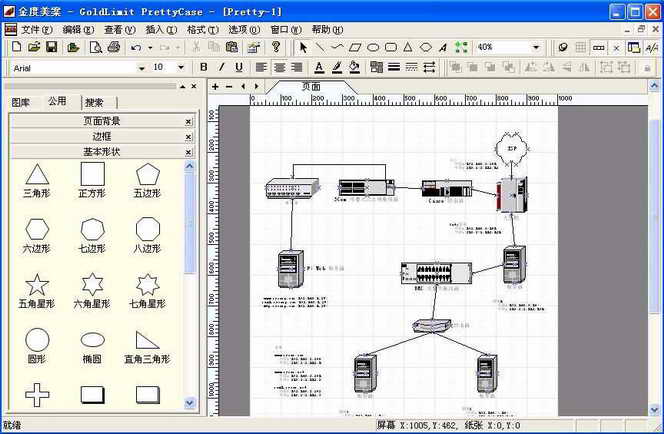
Task: Toggle Underline text formatting
Action: (238, 67)
